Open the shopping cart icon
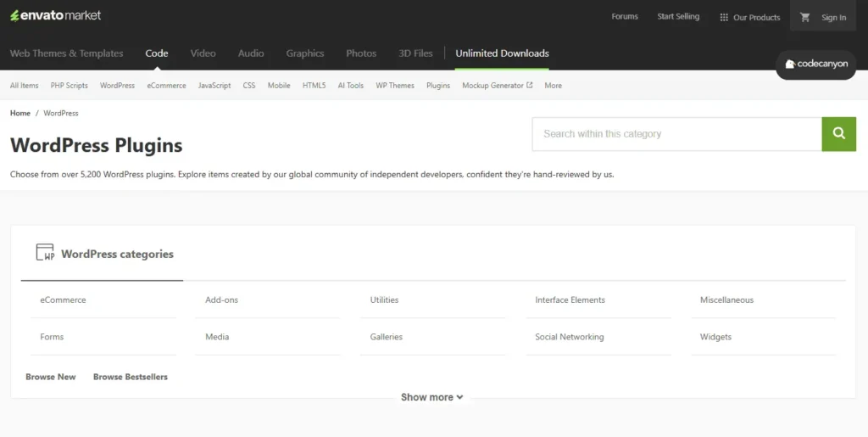 point(805,17)
